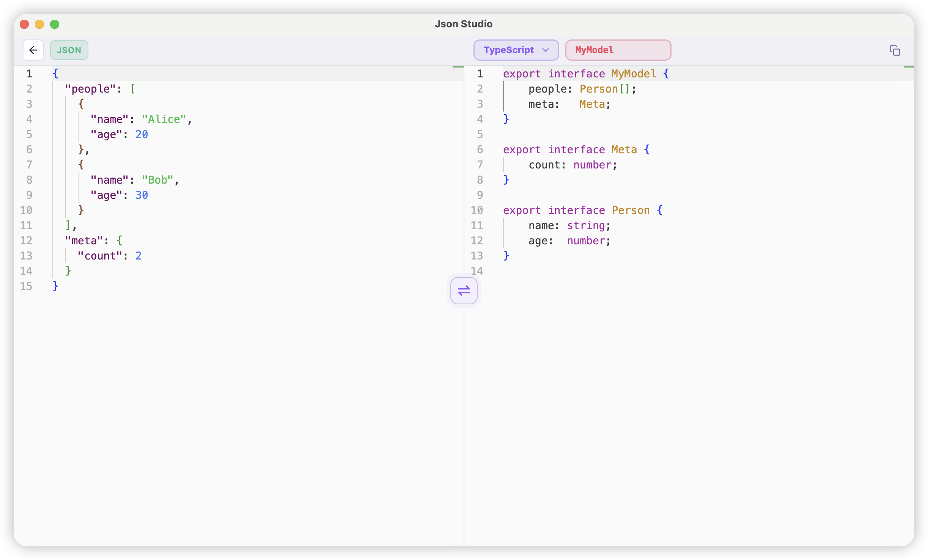This screenshot has width=928, height=560.
Task: Click the yellow minimize window button
Action: click(x=39, y=24)
